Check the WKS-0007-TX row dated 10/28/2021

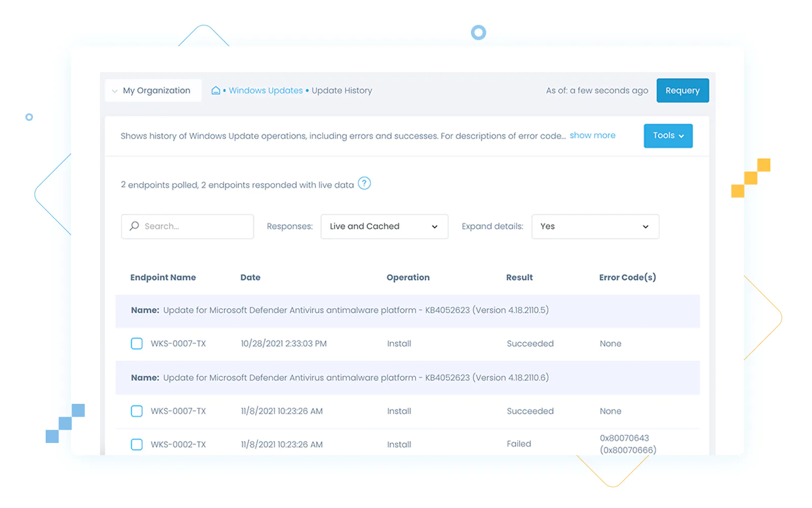137,343
